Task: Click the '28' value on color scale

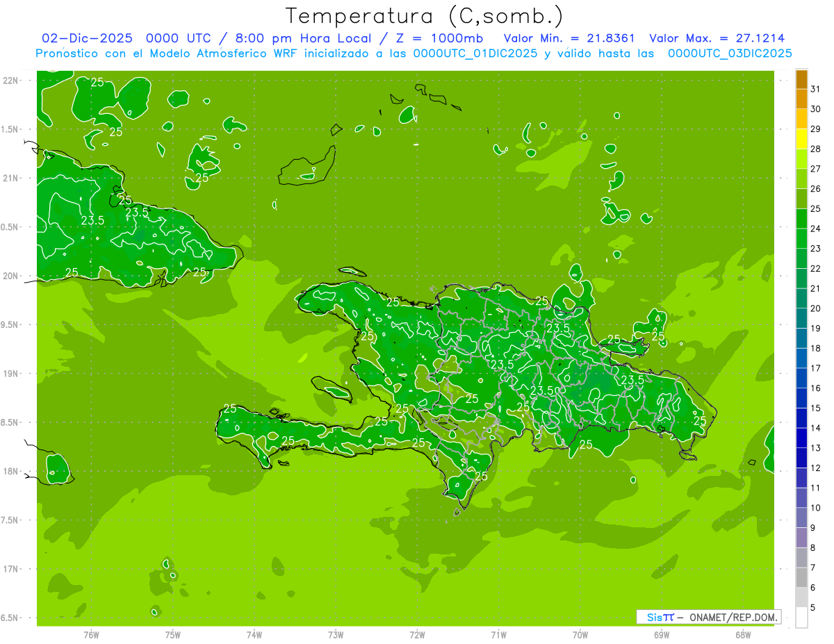Action: [x=815, y=149]
